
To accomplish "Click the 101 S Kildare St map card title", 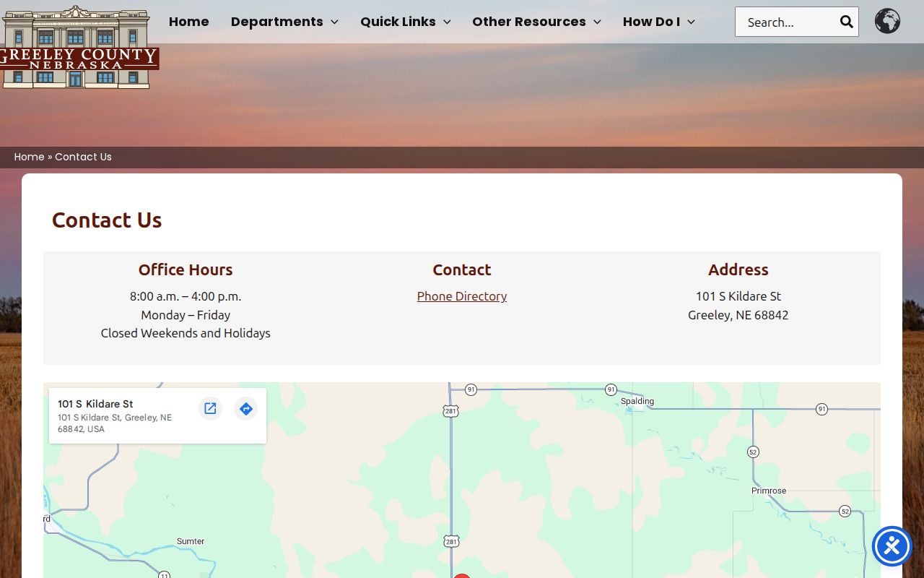I will tap(95, 404).
